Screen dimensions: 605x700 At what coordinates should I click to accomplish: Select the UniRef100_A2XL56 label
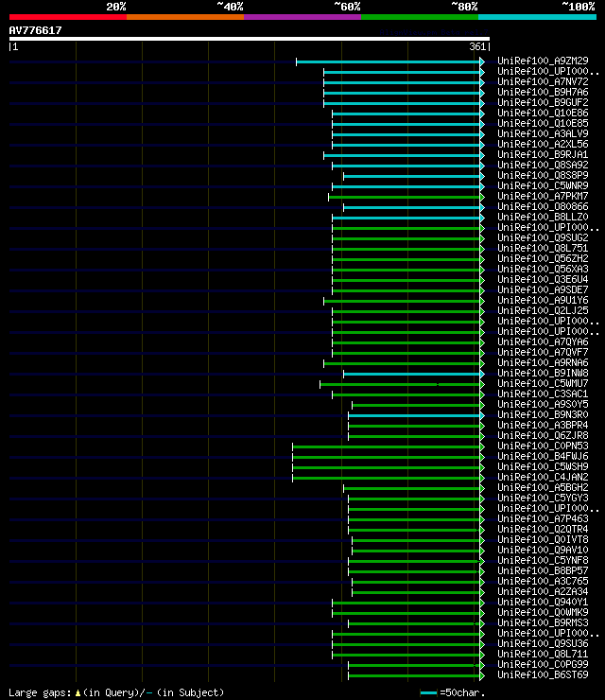543,144
